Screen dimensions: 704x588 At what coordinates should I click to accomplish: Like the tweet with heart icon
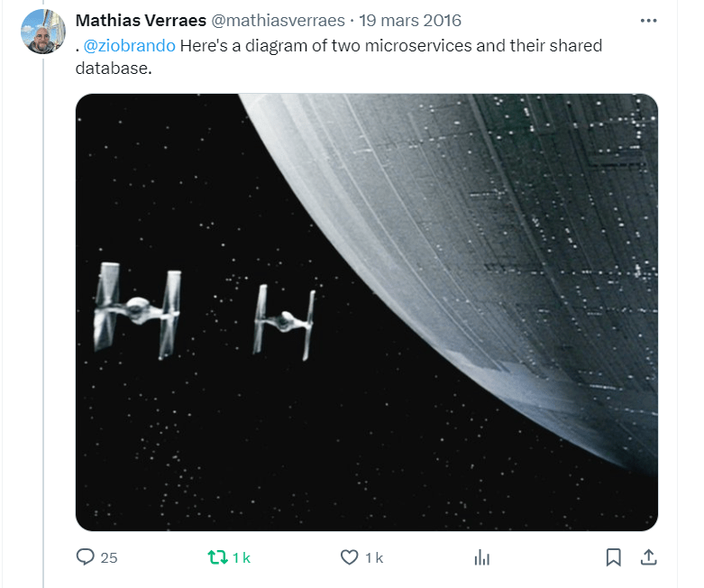pyautogui.click(x=350, y=557)
